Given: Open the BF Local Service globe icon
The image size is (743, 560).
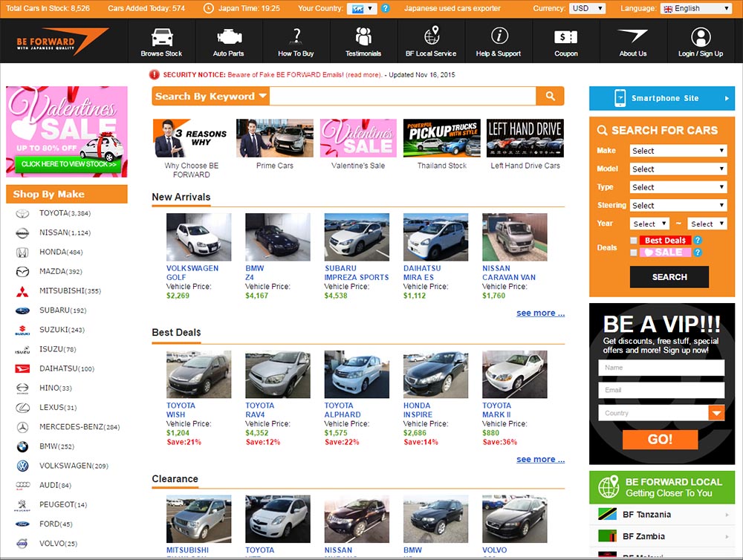Looking at the screenshot, I should [x=431, y=36].
